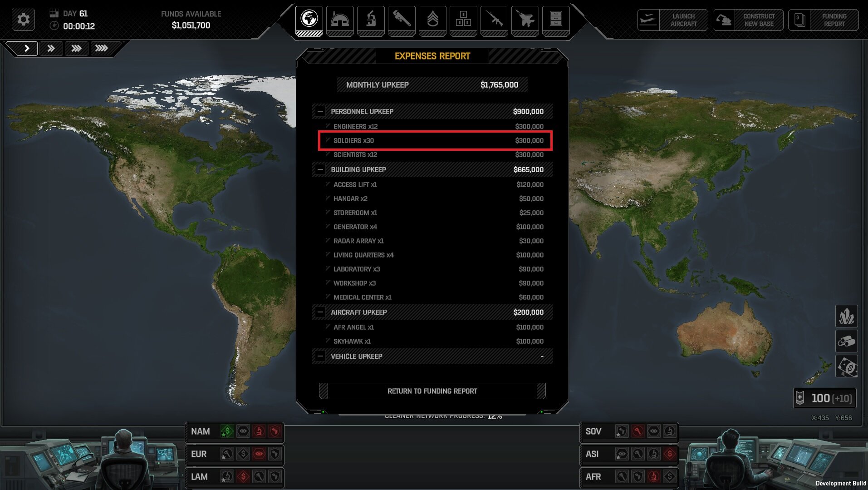Select the Generator x4 row
Image resolution: width=868 pixels, height=490 pixels.
click(435, 227)
